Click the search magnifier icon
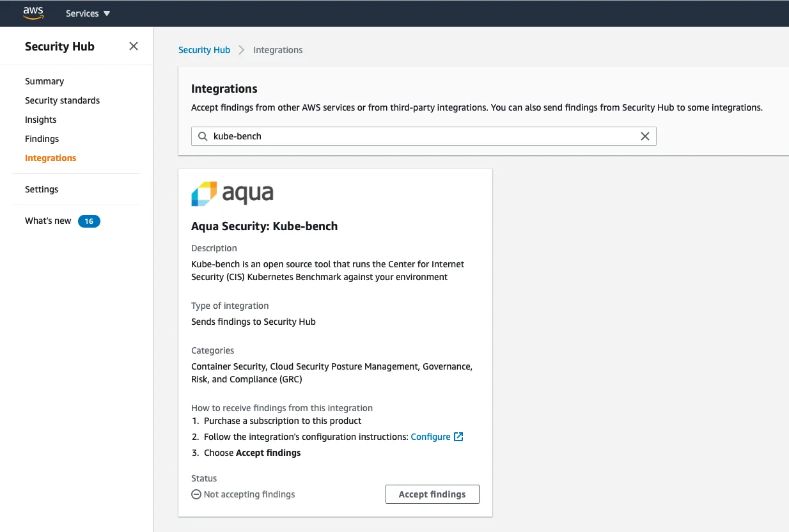This screenshot has height=532, width=789. pyautogui.click(x=202, y=136)
